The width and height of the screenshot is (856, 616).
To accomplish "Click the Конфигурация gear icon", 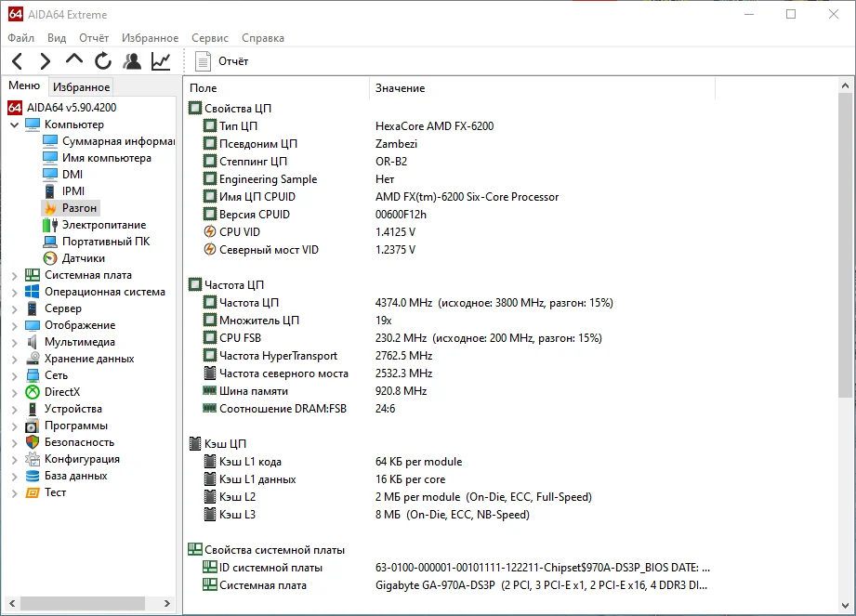I will coord(33,459).
